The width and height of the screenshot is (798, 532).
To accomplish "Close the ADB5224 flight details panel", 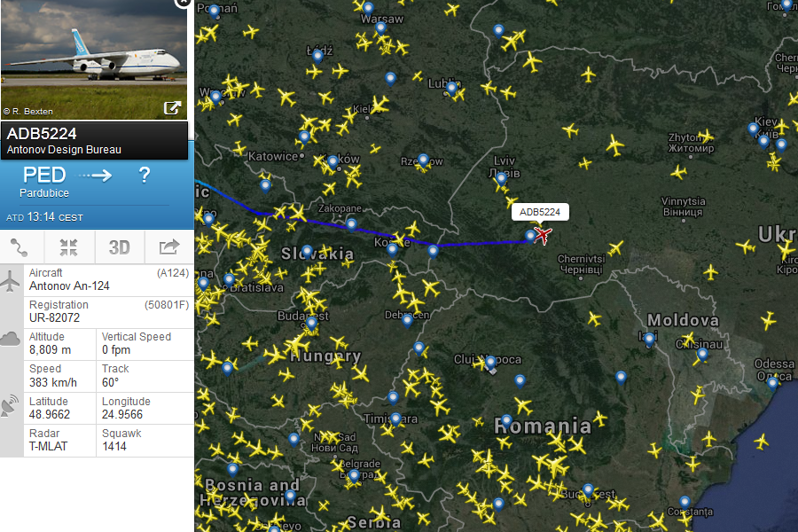I will tap(182, 3).
